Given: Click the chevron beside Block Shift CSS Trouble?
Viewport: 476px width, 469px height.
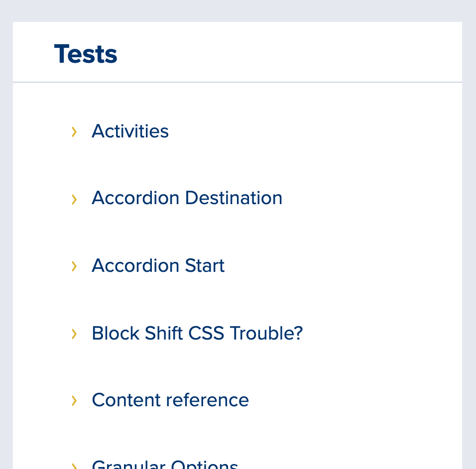Looking at the screenshot, I should pos(74,334).
